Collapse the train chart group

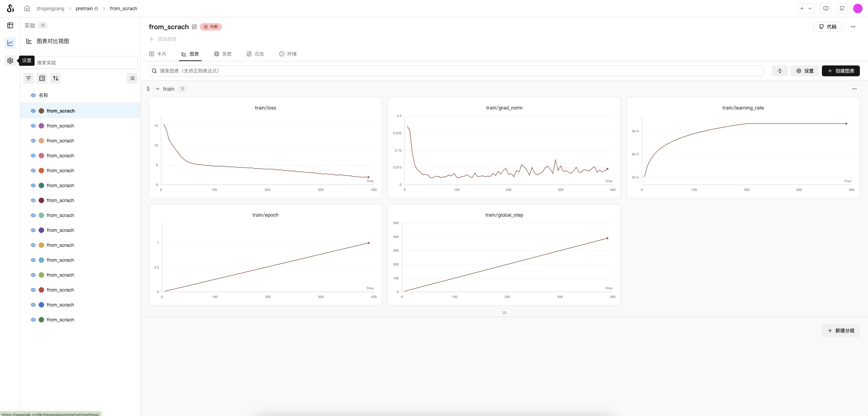[x=158, y=89]
